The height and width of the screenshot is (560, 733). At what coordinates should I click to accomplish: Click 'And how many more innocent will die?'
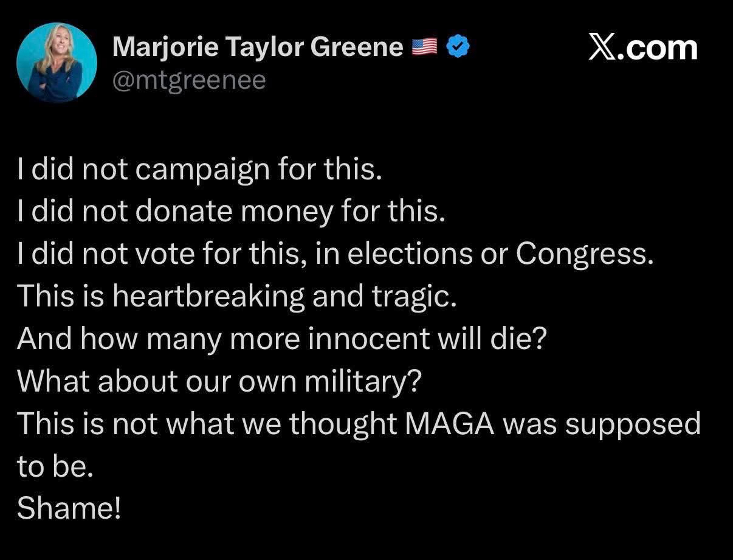[283, 339]
